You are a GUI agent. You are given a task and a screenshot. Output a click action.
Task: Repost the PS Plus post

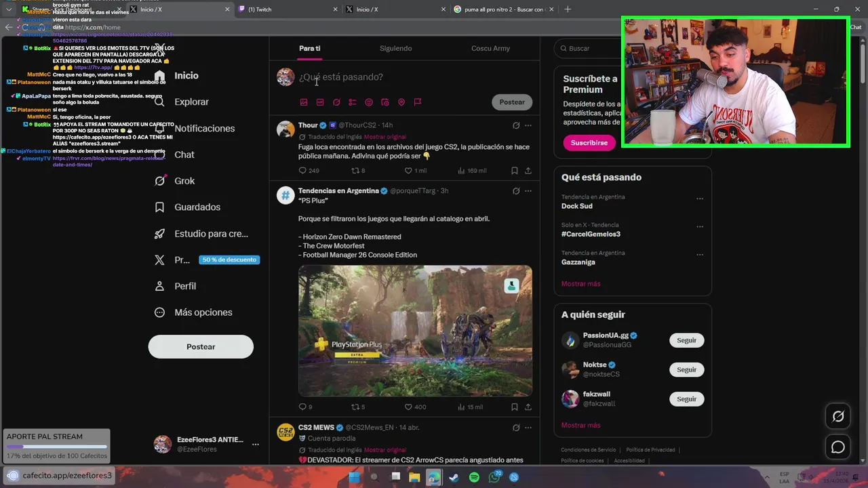(x=358, y=407)
